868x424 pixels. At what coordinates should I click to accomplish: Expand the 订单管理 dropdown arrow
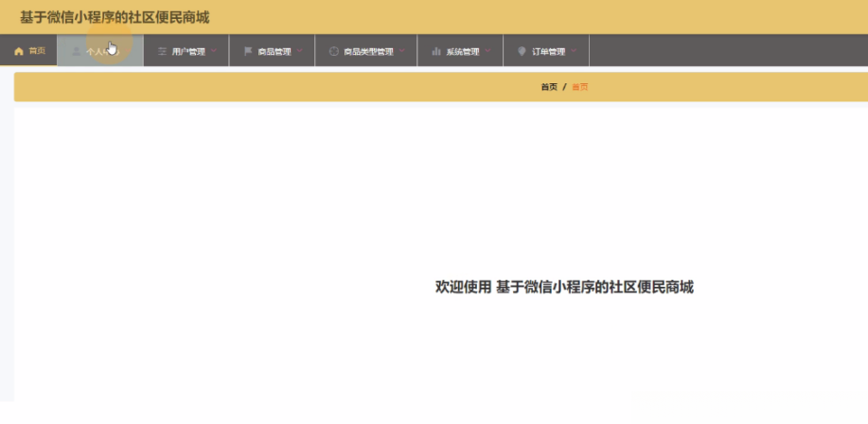pos(574,51)
